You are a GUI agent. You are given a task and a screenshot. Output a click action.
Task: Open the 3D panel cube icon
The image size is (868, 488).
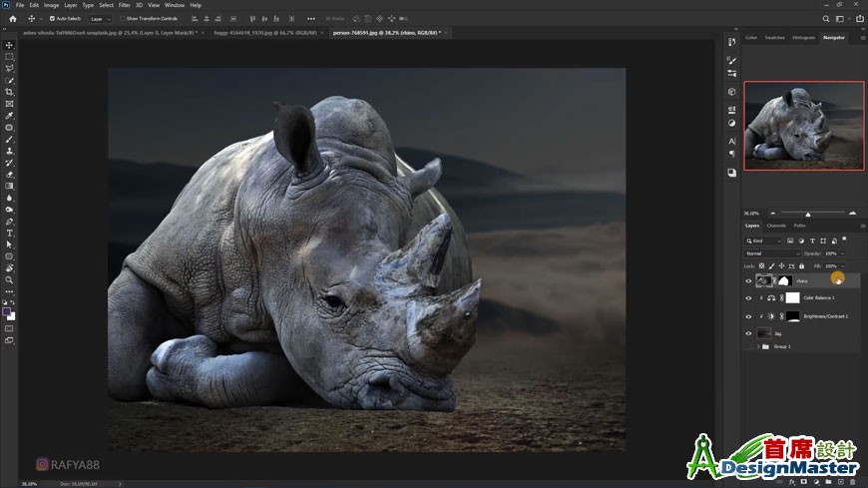tap(732, 92)
